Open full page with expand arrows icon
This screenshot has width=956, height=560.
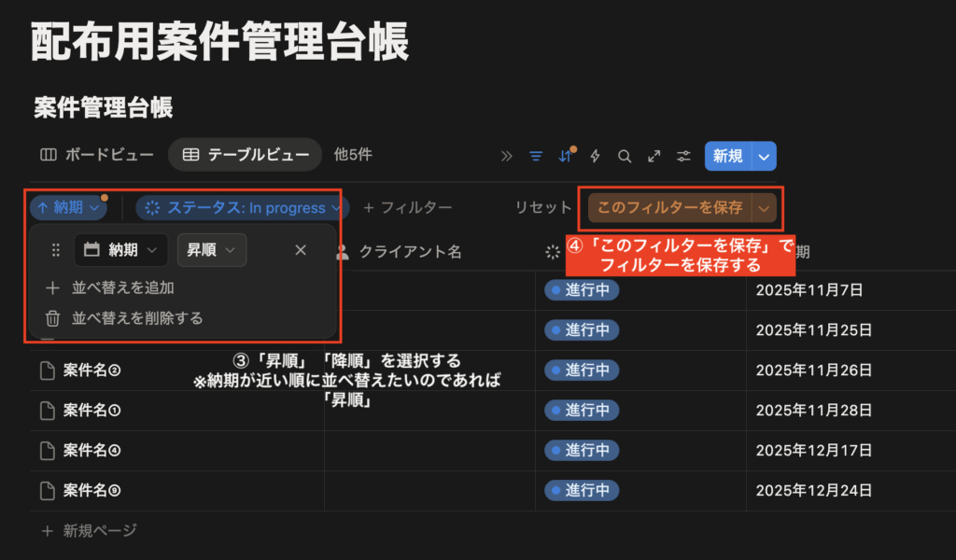(x=654, y=156)
